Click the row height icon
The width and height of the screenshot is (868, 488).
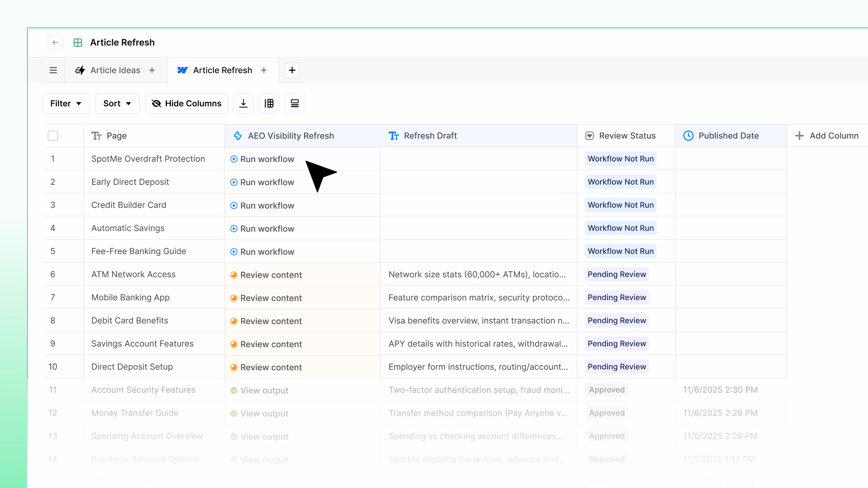(x=294, y=103)
